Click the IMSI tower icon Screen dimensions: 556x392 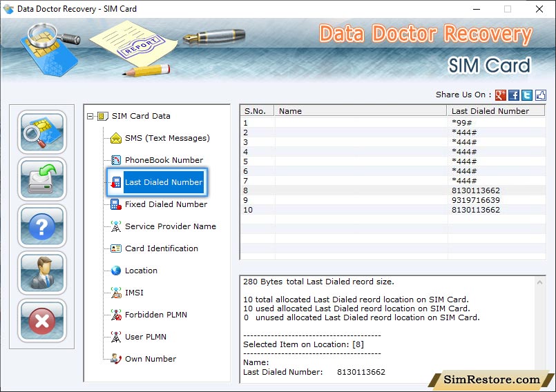click(116, 293)
